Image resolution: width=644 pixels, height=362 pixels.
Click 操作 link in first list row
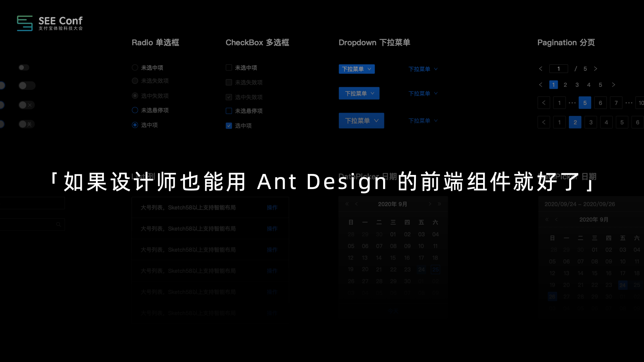[x=272, y=207]
